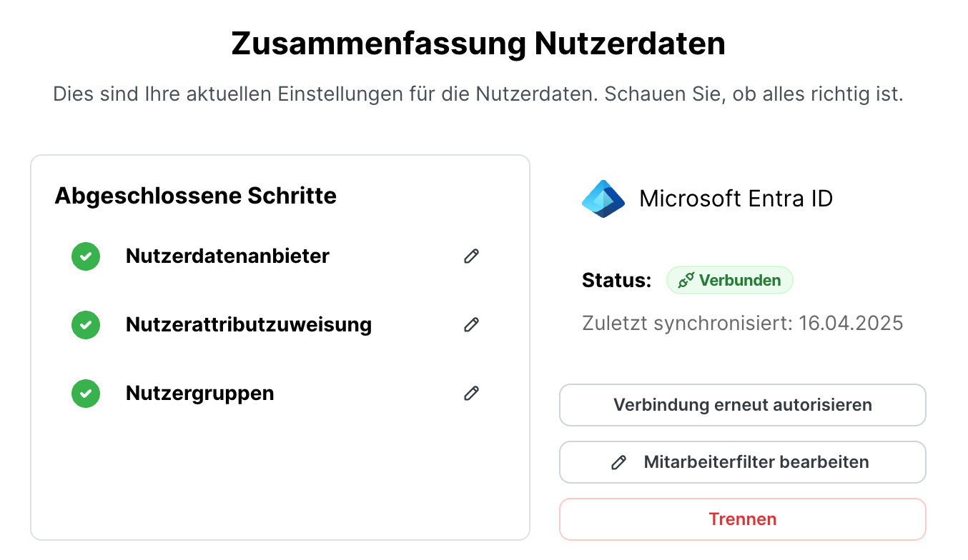This screenshot has height=560, width=968.
Task: Open the Zusammenfassung Nutzerdaten heading
Action: (x=478, y=43)
